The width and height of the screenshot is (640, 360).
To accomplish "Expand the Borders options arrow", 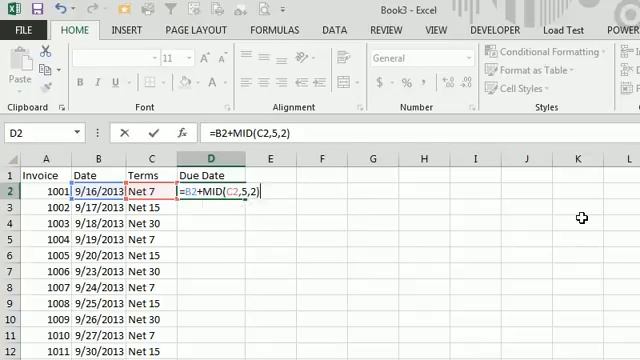I will coord(163,83).
